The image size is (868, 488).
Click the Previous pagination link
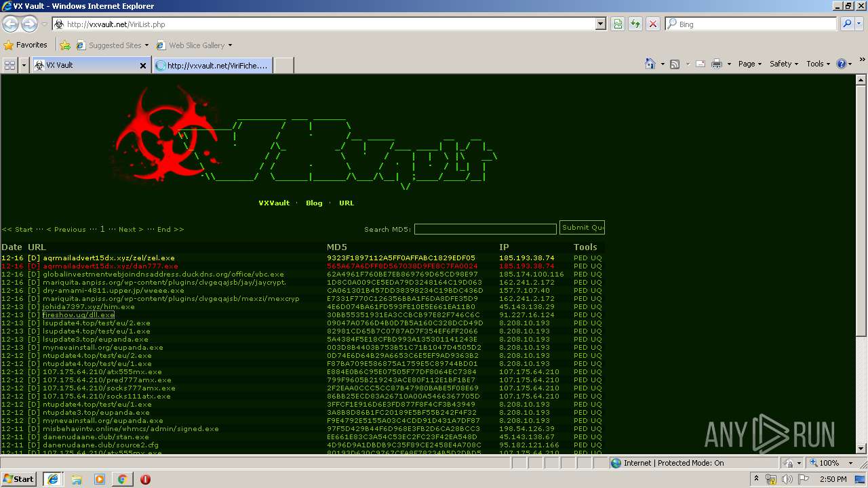66,230
